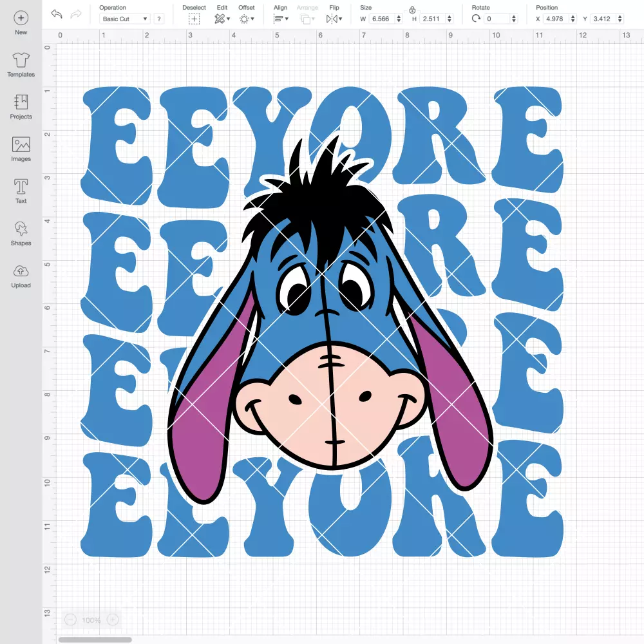
Task: Click the zoom in plus button
Action: [x=113, y=620]
